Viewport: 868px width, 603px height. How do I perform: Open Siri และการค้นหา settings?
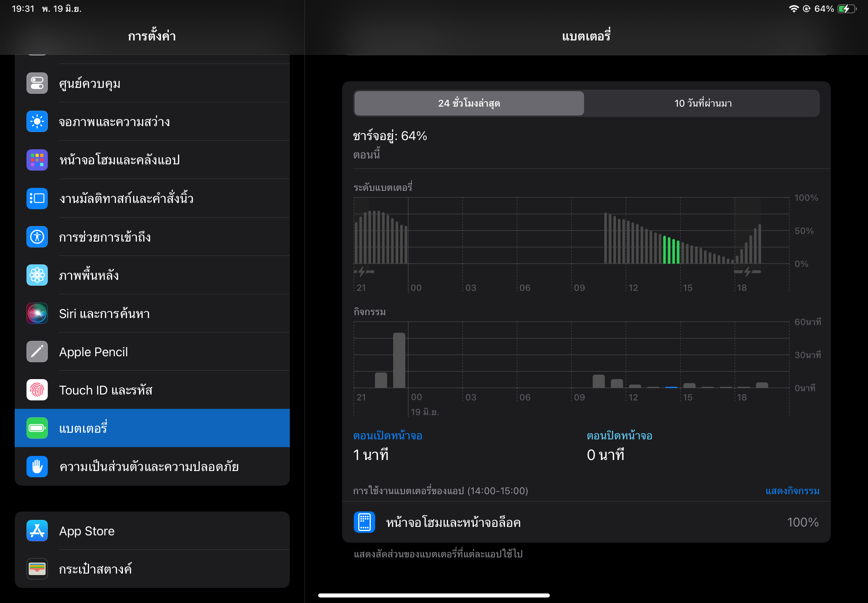tap(152, 313)
